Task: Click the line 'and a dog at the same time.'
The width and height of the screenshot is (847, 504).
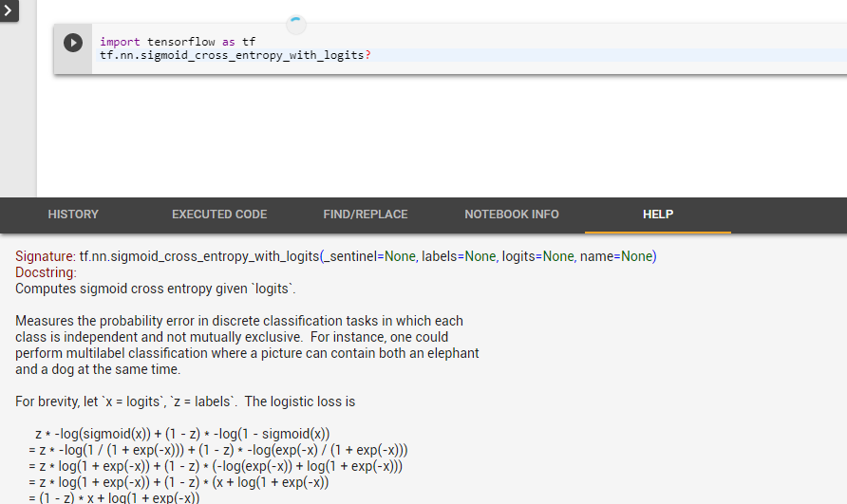Action: 98,369
